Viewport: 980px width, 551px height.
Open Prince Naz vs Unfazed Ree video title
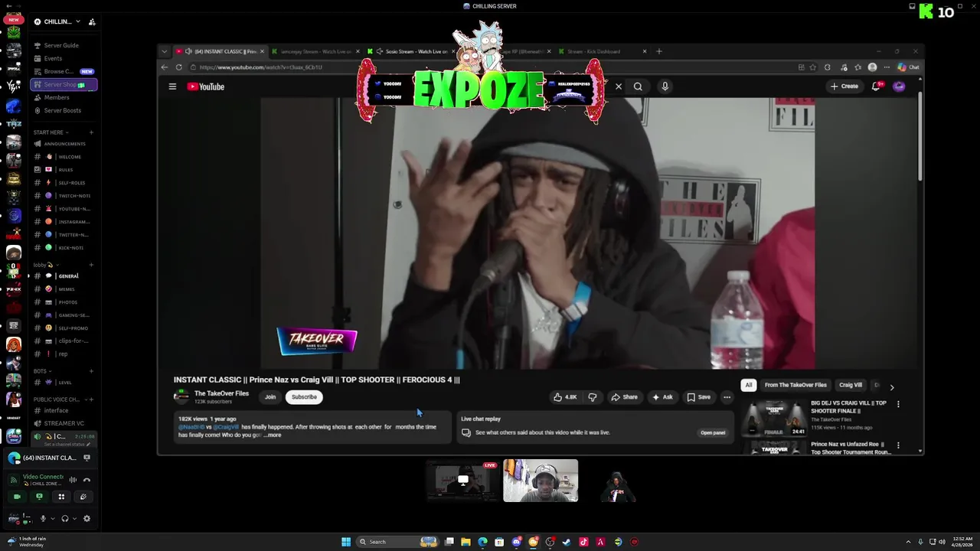coord(851,448)
